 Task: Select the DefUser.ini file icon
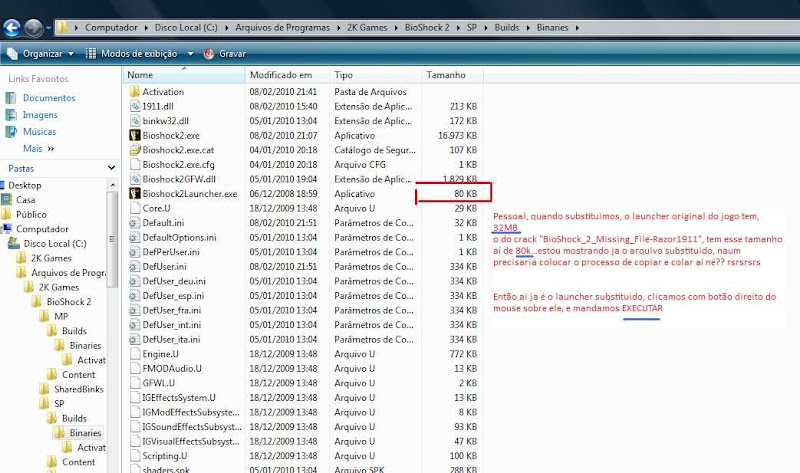pos(135,266)
